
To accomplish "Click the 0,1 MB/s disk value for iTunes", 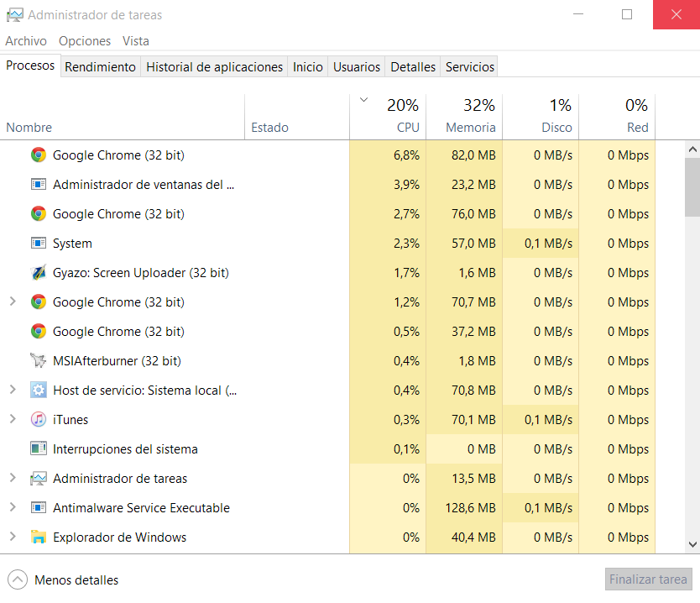I will click(548, 420).
